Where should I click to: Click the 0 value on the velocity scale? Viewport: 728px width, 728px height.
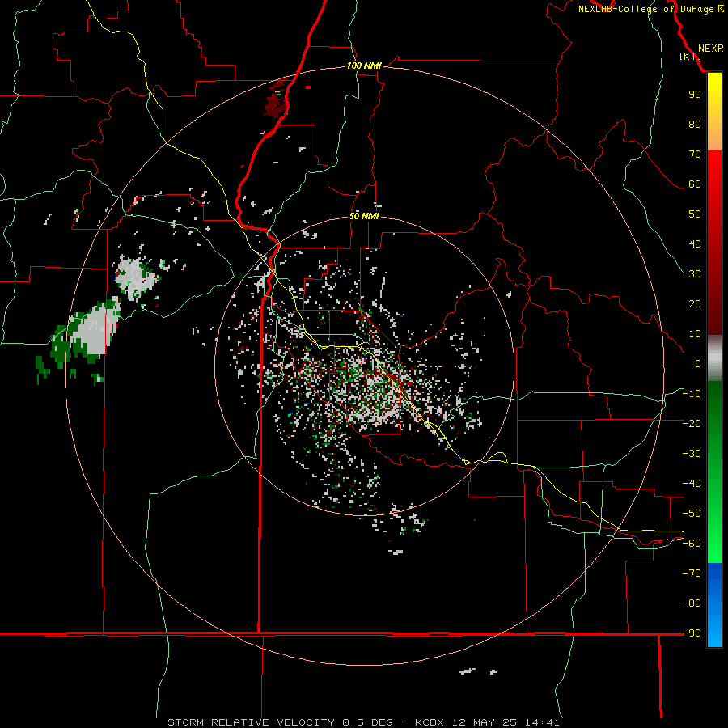point(698,363)
